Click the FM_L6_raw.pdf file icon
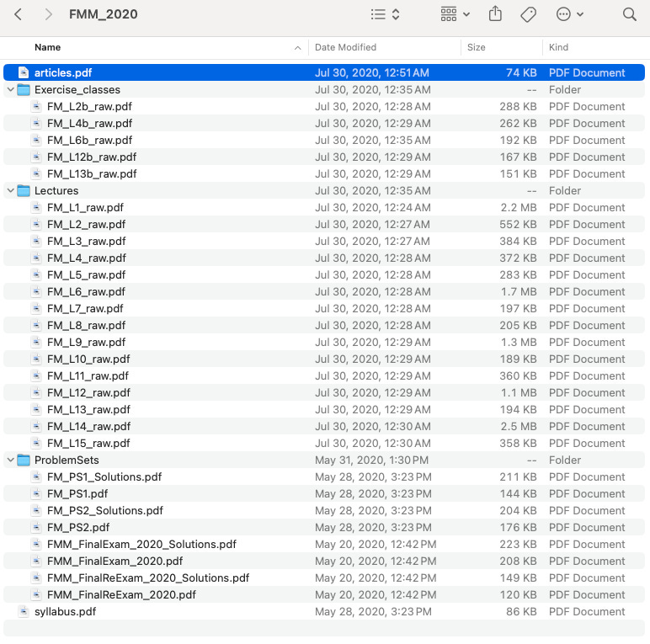Image resolution: width=650 pixels, height=644 pixels. click(x=36, y=292)
